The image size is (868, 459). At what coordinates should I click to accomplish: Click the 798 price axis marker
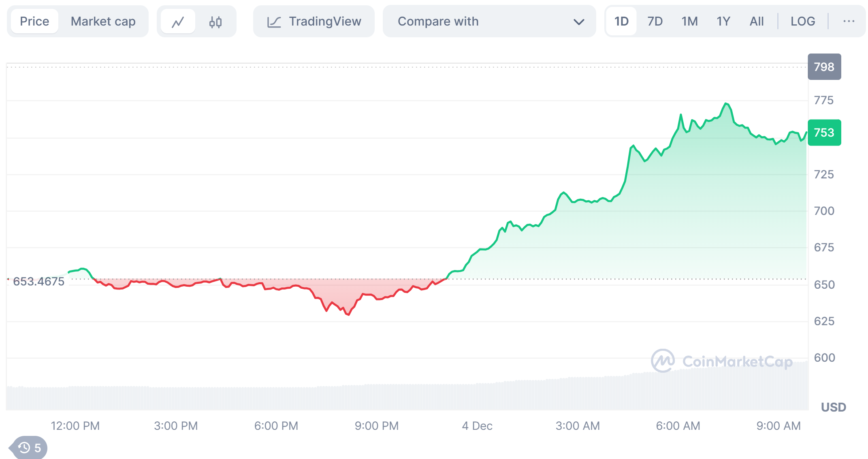coord(824,67)
